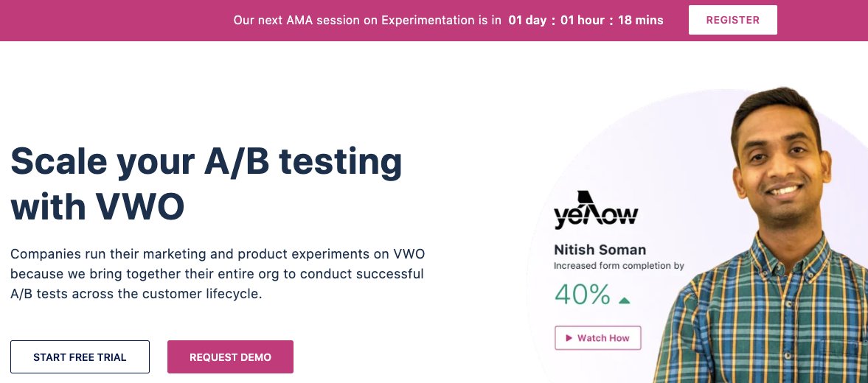868x383 pixels.
Task: Click the '01 hour' countdown value
Action: (x=583, y=21)
